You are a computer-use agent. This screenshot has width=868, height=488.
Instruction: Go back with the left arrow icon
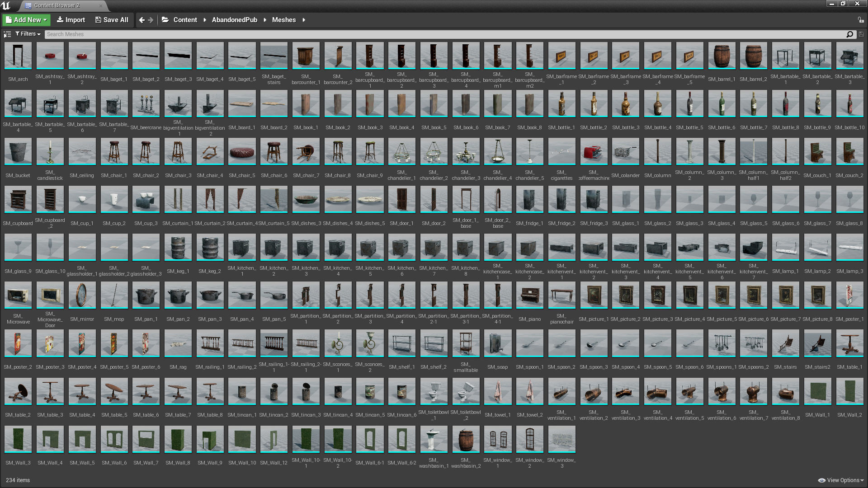(142, 20)
